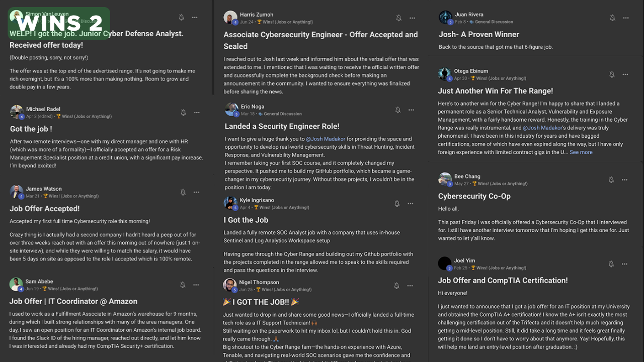Open the @Josh Madakor mention in Eric Noga's post
This screenshot has height=362, width=644.
click(326, 139)
